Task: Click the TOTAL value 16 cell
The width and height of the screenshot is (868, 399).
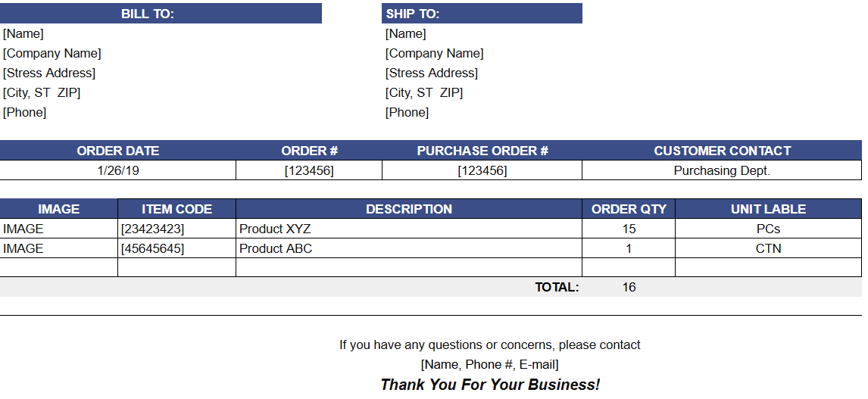Action: (x=629, y=287)
